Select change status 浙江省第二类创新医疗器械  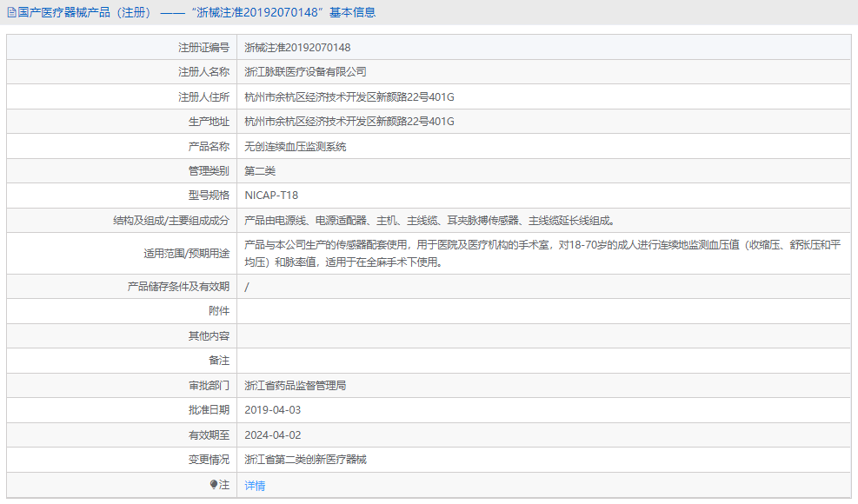(305, 460)
